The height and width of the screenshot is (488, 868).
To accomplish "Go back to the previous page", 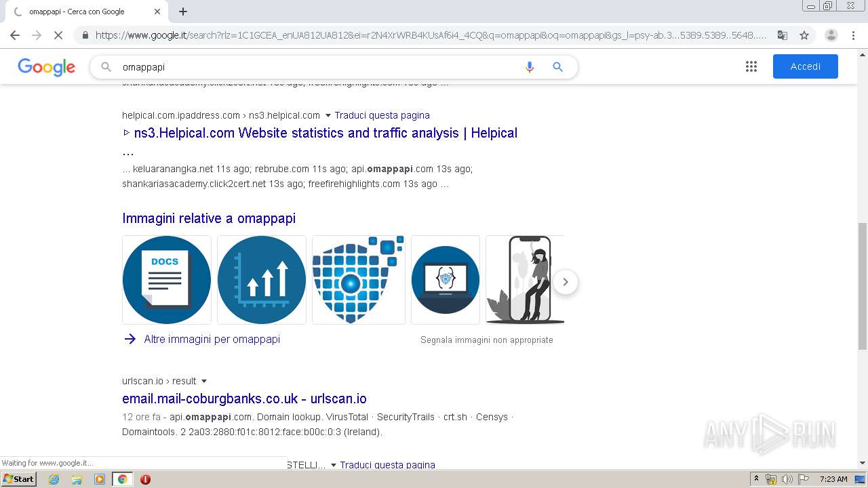I will (x=15, y=35).
